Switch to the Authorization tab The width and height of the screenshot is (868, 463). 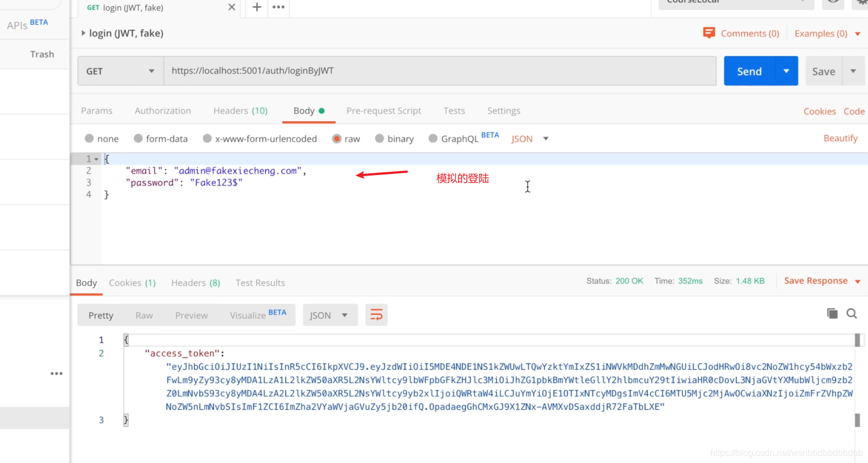click(163, 111)
